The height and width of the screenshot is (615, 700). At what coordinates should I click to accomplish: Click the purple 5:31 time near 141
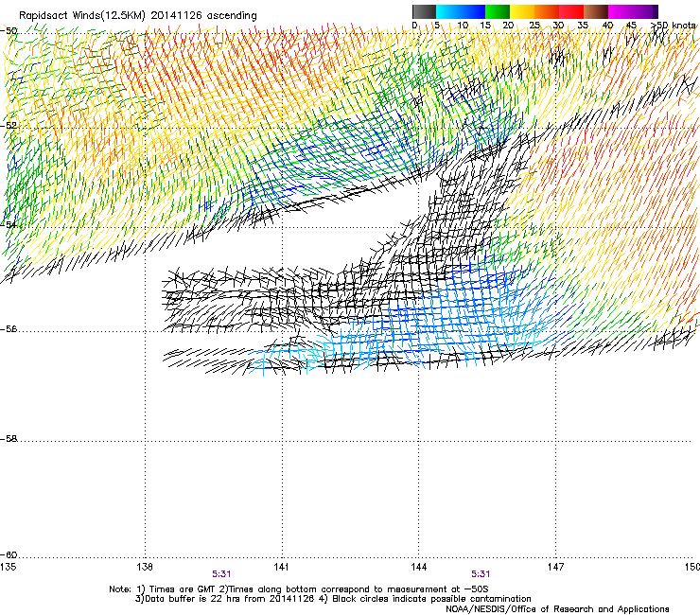221,574
